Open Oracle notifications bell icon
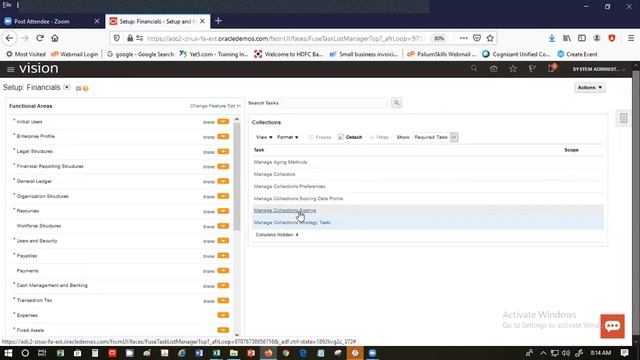The image size is (640, 360). [552, 68]
